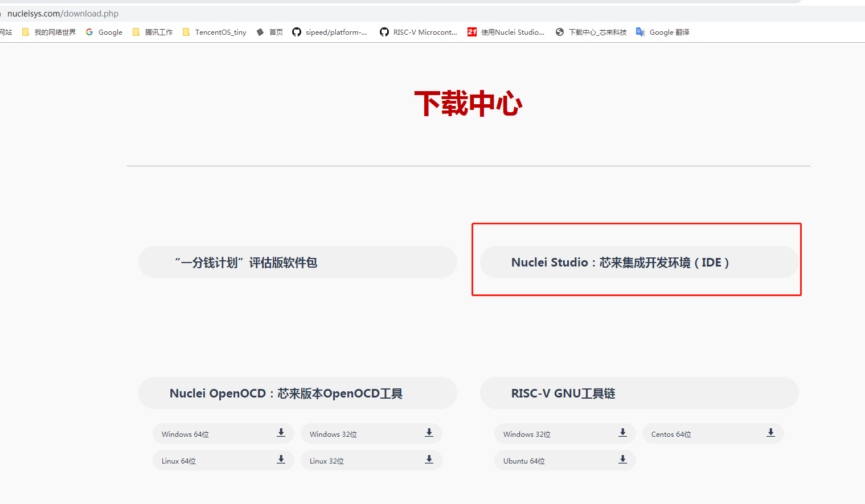
Task: Click the nucleisys.com/download.php address bar
Action: pos(63,13)
